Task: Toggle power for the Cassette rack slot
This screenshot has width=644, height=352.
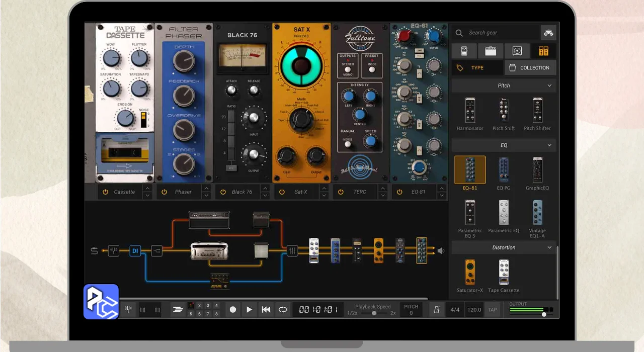Action: [x=106, y=192]
